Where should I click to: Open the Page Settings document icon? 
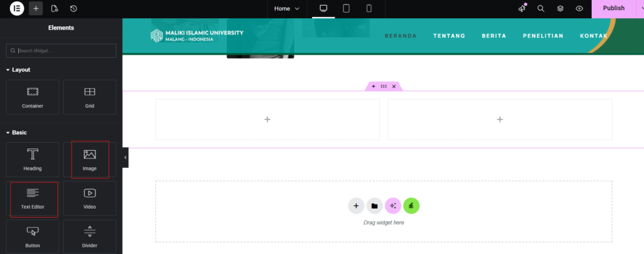(55, 9)
